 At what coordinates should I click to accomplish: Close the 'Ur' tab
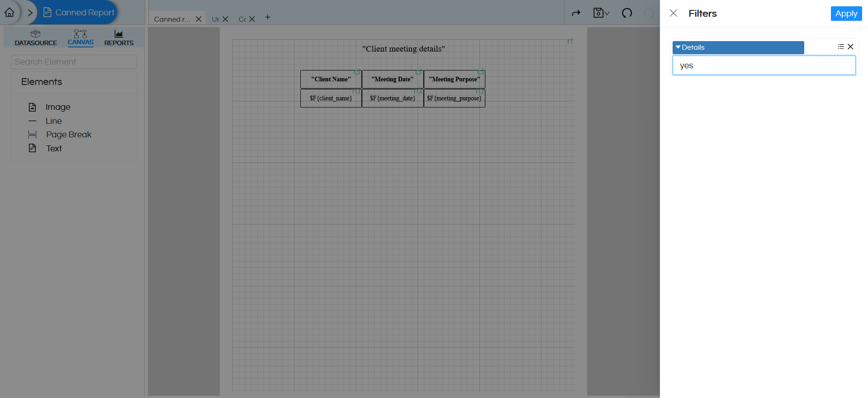pyautogui.click(x=225, y=19)
